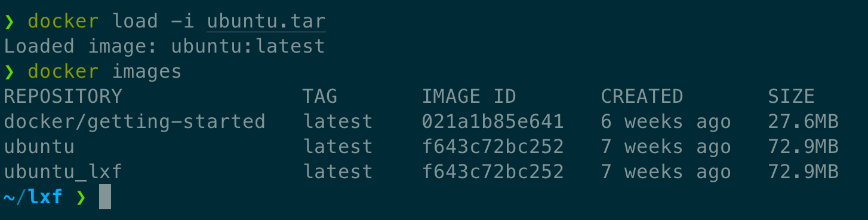Click the latest tag in ubuntu_lxf row

tap(338, 172)
